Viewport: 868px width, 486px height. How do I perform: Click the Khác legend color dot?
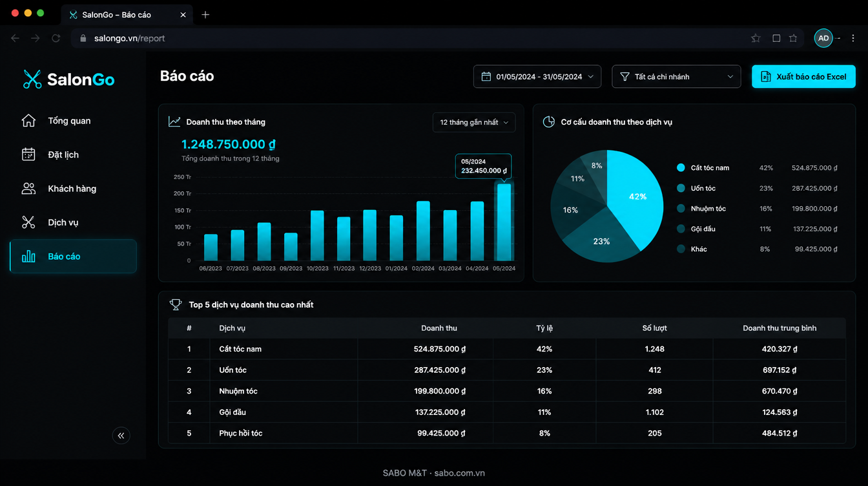click(681, 249)
